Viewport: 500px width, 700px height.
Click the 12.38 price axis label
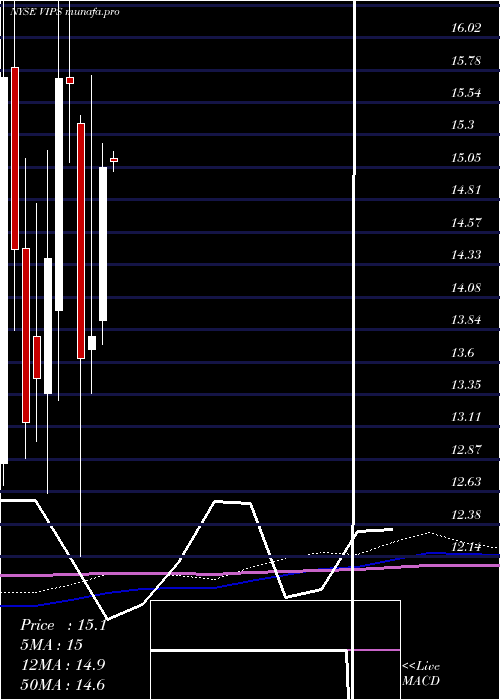tap(466, 515)
